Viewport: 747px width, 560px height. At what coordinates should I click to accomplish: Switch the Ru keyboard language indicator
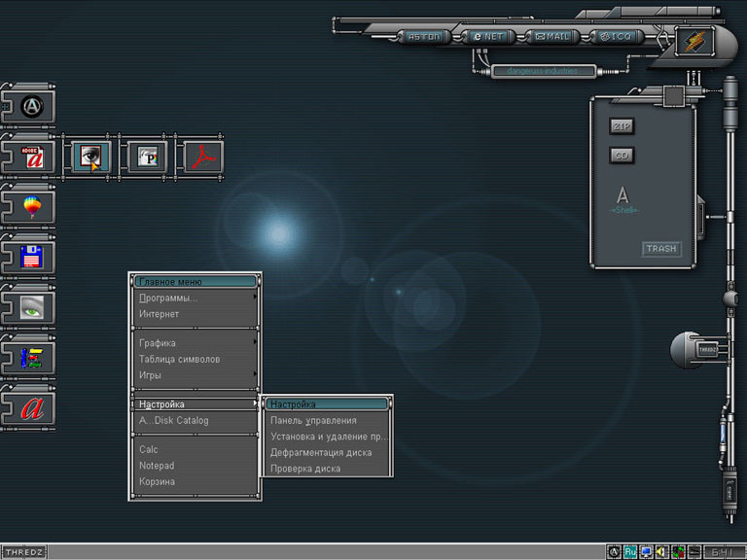click(x=630, y=552)
